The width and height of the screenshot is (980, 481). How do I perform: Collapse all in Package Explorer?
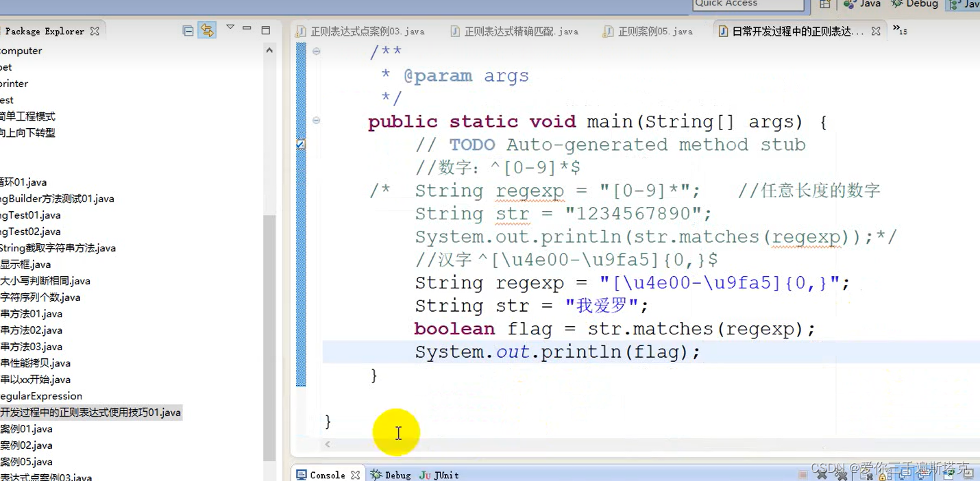click(188, 31)
